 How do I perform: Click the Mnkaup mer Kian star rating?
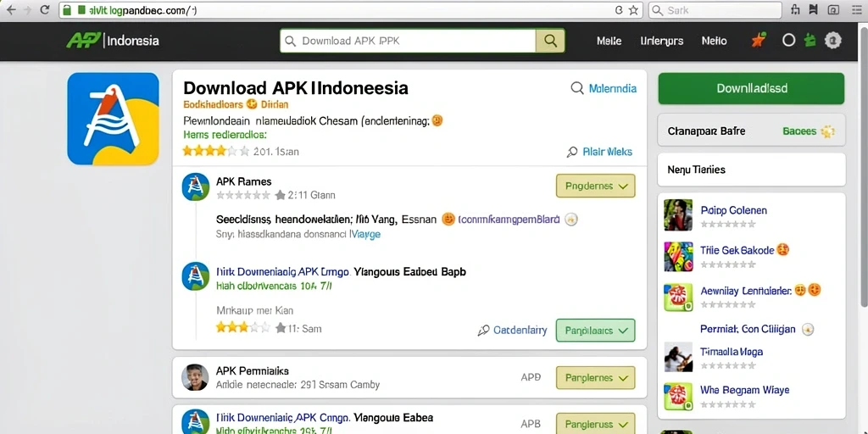[242, 328]
